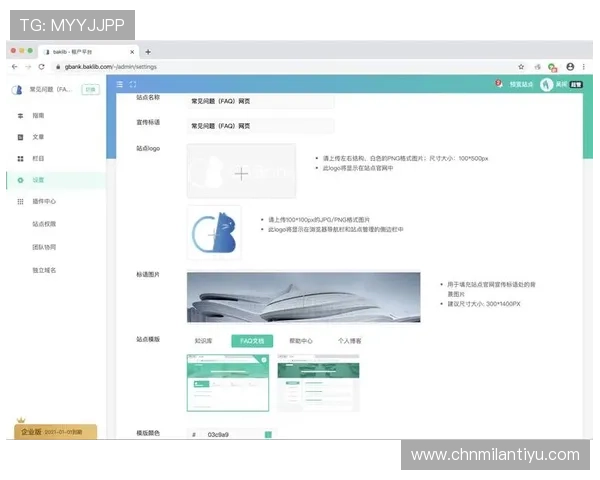The image size is (600, 480).
Task: Open 站点权限 sub-item in sidebar
Action: (x=44, y=224)
